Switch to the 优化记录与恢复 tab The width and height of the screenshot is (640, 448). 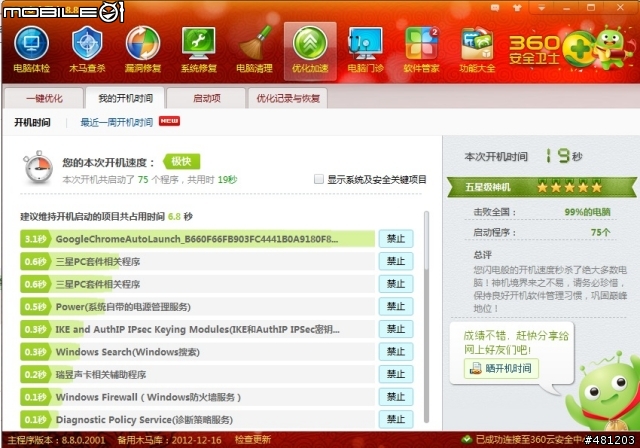[x=288, y=98]
